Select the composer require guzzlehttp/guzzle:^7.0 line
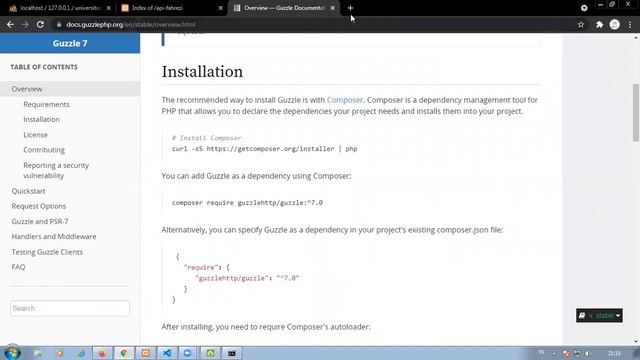Screen dimensions: 640x360 pyautogui.click(x=247, y=203)
